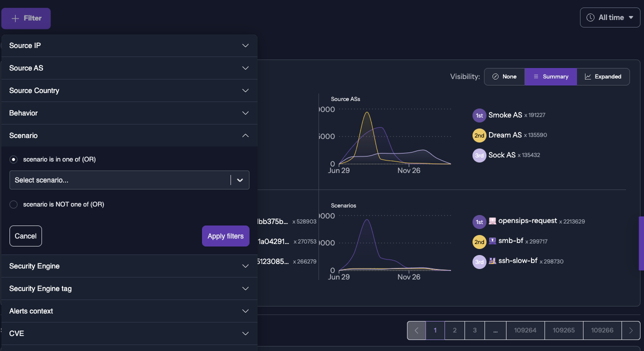This screenshot has width=644, height=351.
Task: Click the Cancel button in the Scenario filter
Action: (x=25, y=235)
